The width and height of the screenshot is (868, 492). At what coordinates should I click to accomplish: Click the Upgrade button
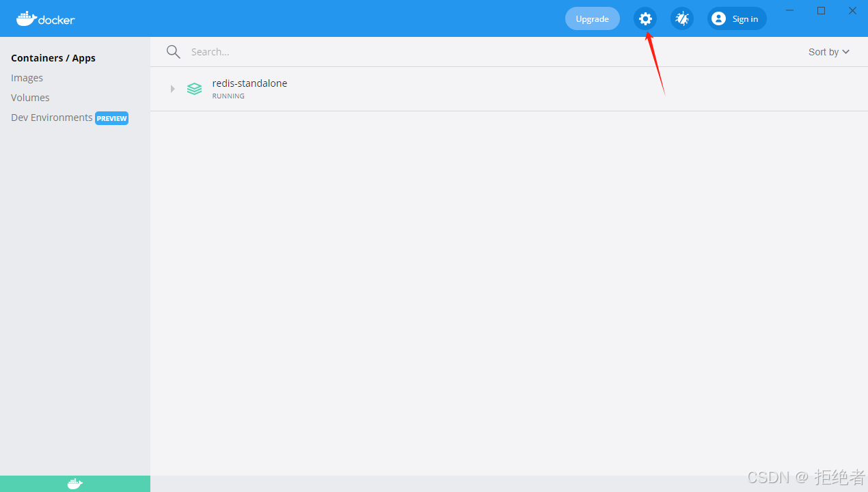[592, 18]
